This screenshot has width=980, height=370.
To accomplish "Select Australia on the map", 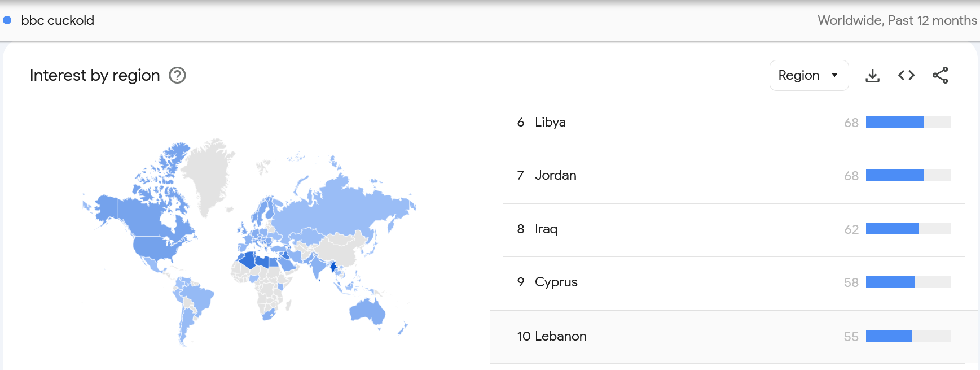I will 367,310.
